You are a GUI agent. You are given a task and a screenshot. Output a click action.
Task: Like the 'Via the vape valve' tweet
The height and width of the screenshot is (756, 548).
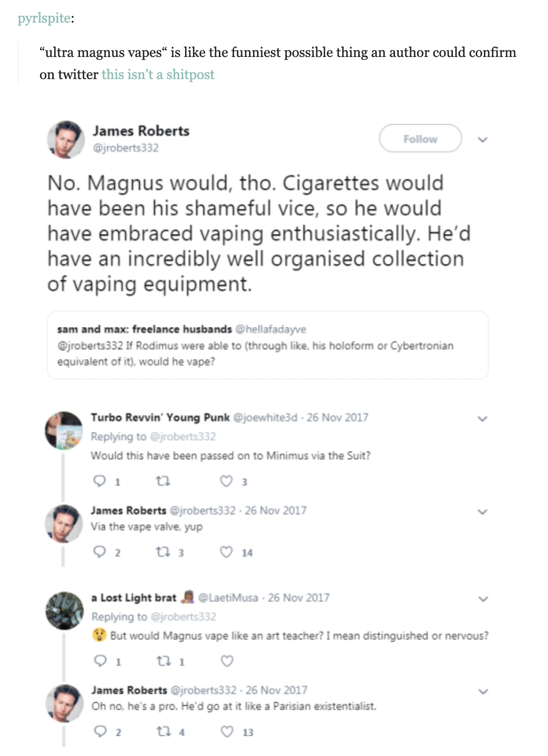226,552
